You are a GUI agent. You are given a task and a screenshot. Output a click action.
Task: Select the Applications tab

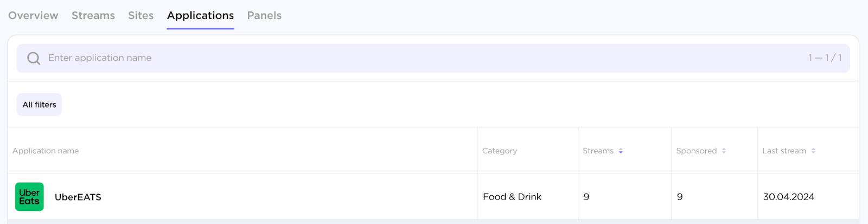coord(201,16)
